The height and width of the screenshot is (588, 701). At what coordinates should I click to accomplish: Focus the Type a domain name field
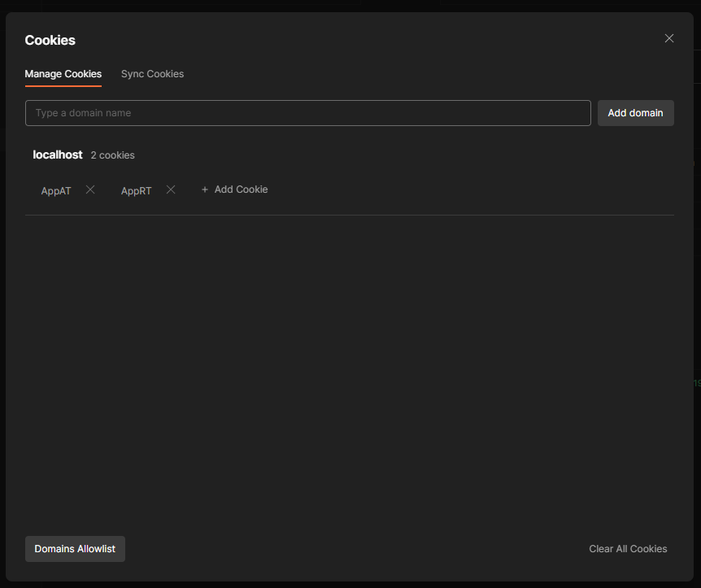[x=308, y=113]
